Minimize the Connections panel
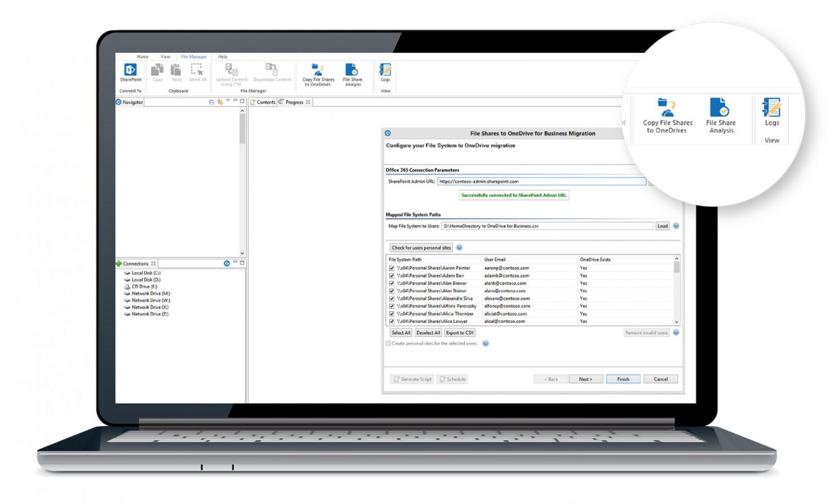828x504 pixels. point(235,263)
